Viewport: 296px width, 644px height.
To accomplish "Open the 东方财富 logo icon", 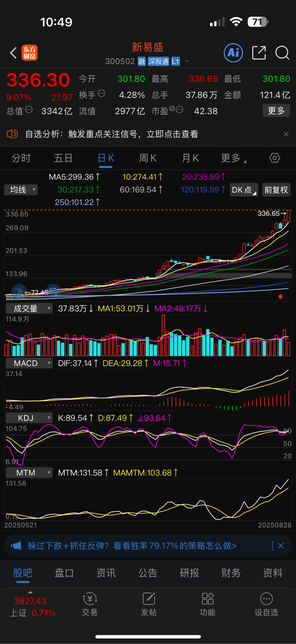I will [x=30, y=52].
